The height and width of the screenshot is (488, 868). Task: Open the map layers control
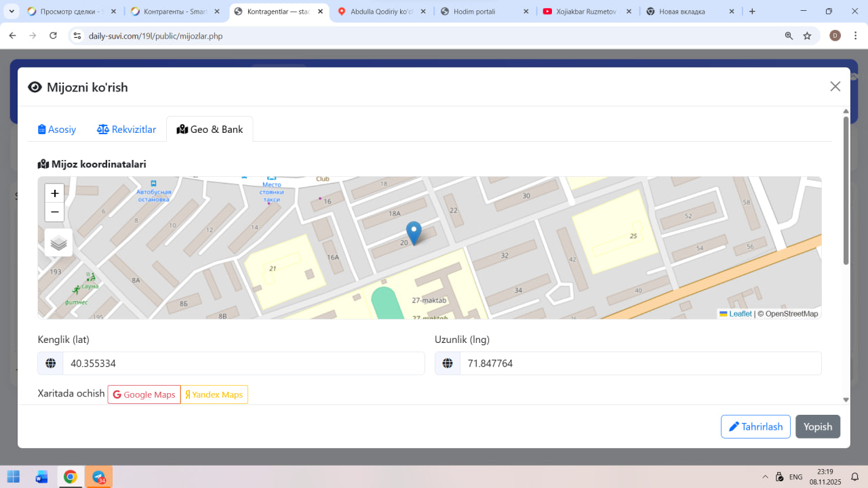[59, 243]
